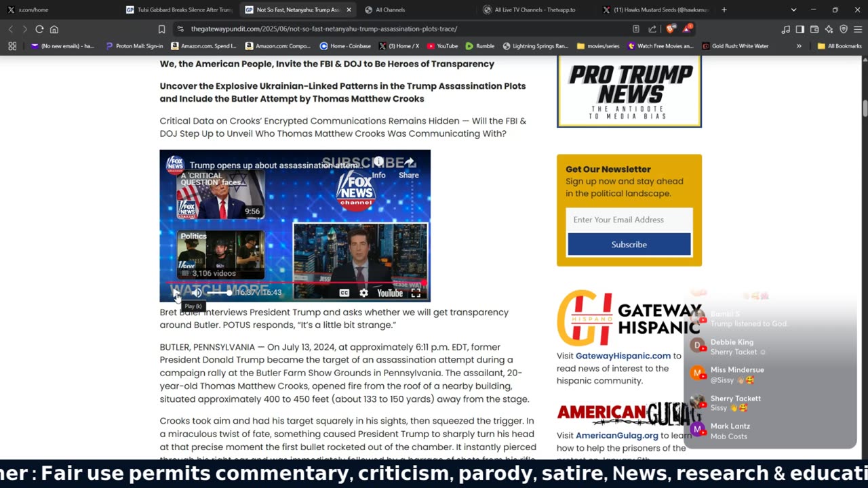Switch to the All Channels tab
Image resolution: width=868 pixels, height=488 pixels.
pyautogui.click(x=390, y=10)
